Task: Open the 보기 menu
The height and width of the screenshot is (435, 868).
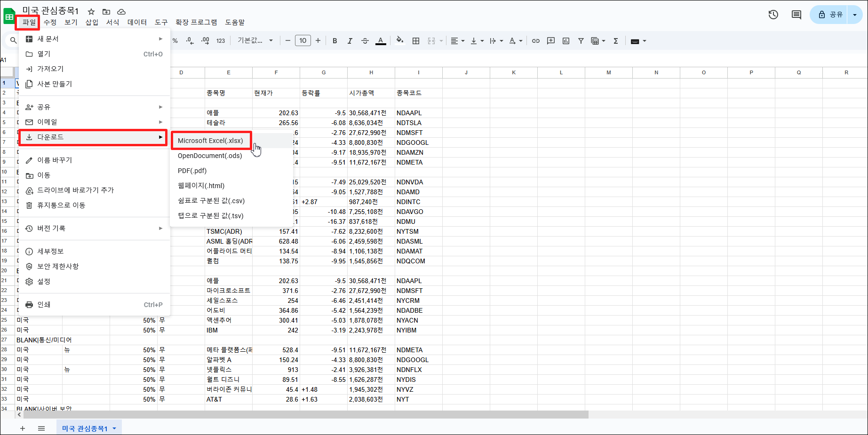Action: (x=71, y=22)
